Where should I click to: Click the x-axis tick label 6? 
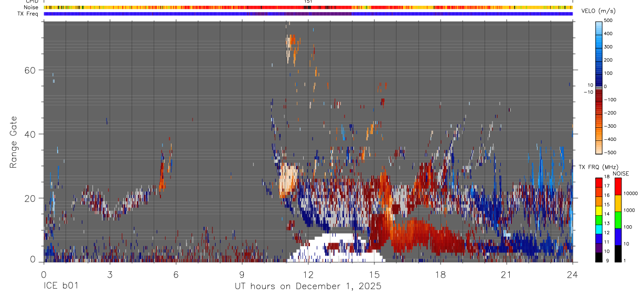click(176, 274)
